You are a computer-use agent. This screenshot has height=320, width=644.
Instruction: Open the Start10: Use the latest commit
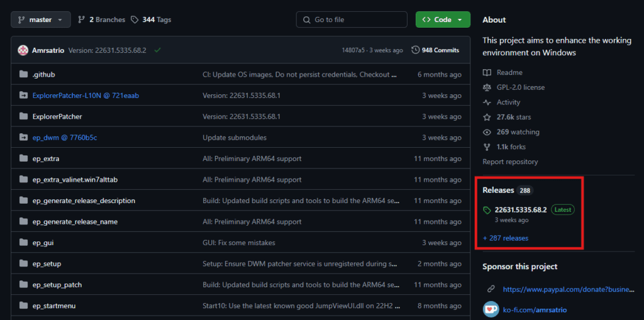(301, 306)
